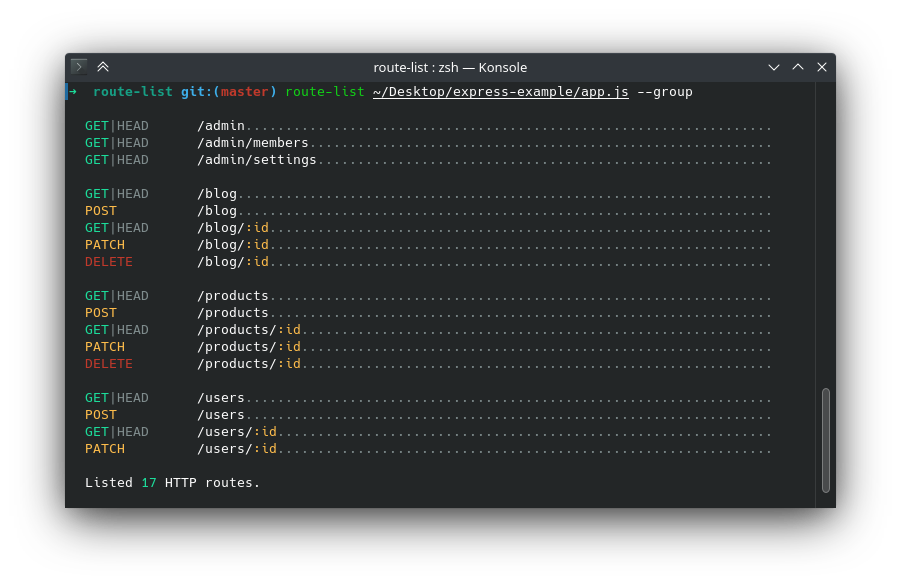
Task: Click the PATCH /blog/:id route path
Action: tap(233, 245)
